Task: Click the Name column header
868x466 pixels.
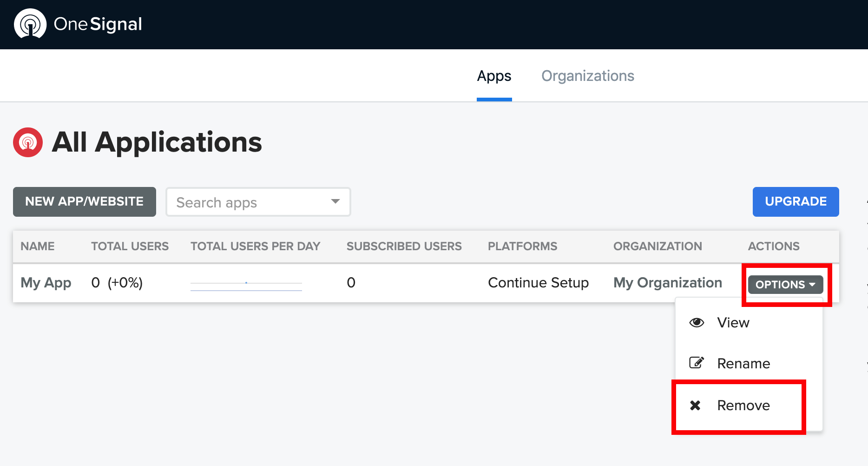Action: [38, 246]
